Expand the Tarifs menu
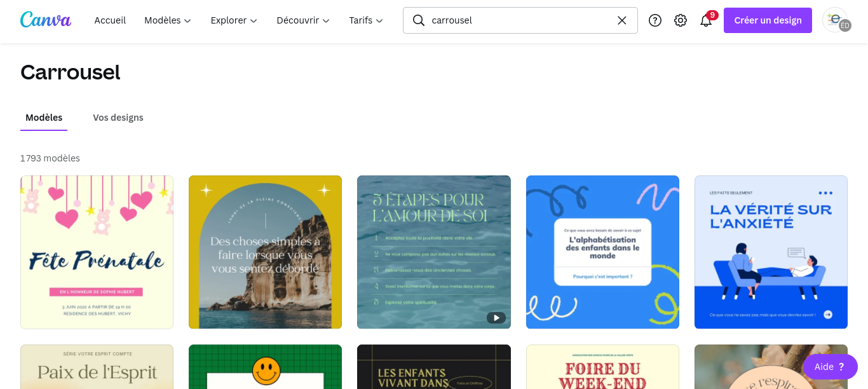 [x=366, y=20]
